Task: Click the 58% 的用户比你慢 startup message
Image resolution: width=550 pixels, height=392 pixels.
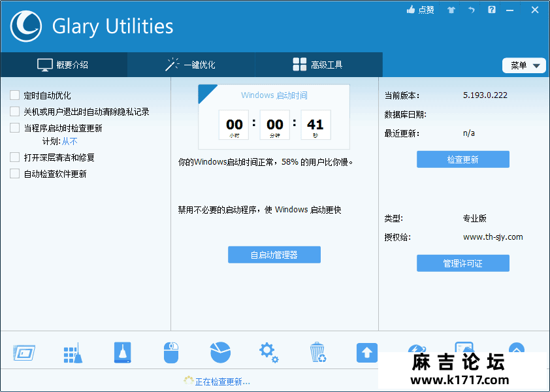Action: click(x=266, y=162)
